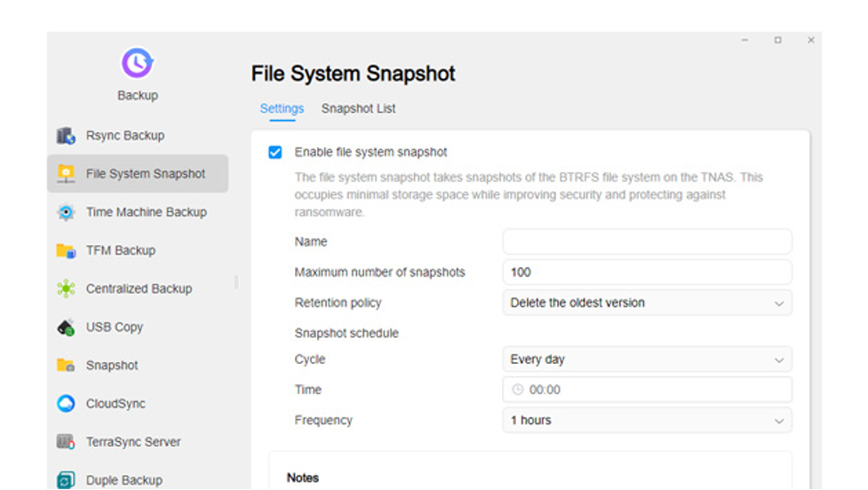Expand the Frequency dropdown showing 1 hours
The width and height of the screenshot is (868, 490).
647,420
